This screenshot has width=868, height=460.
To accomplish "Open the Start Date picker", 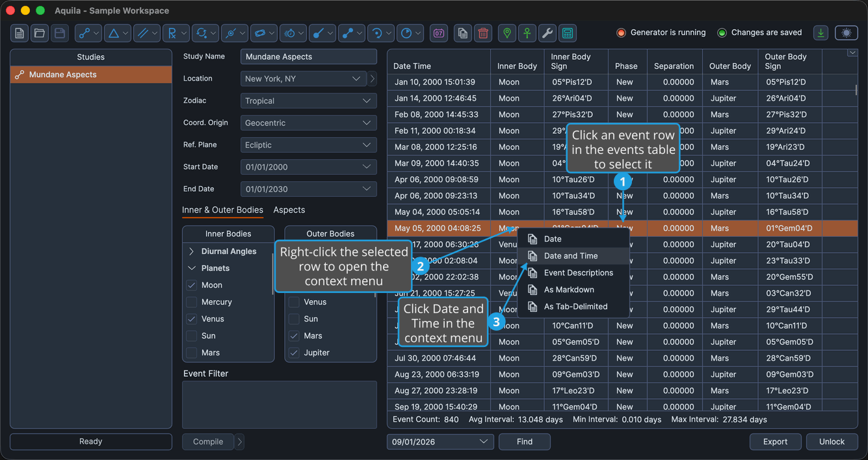I will tap(308, 167).
